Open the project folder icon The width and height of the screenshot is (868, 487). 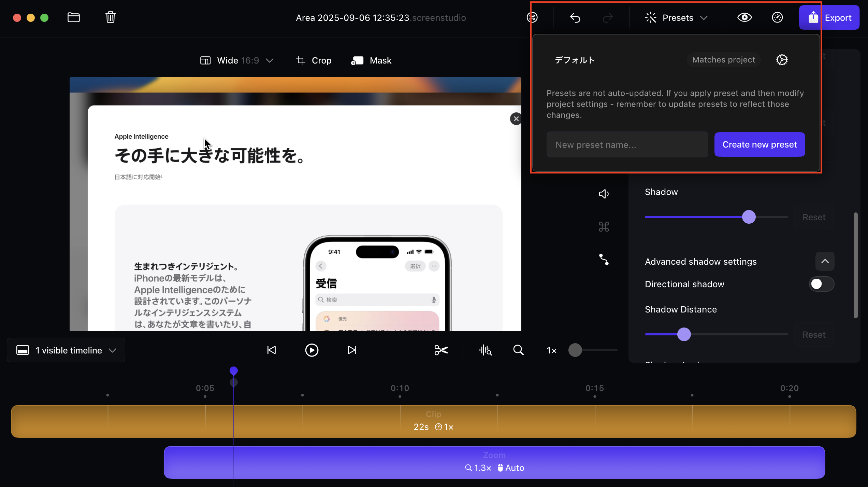tap(74, 17)
